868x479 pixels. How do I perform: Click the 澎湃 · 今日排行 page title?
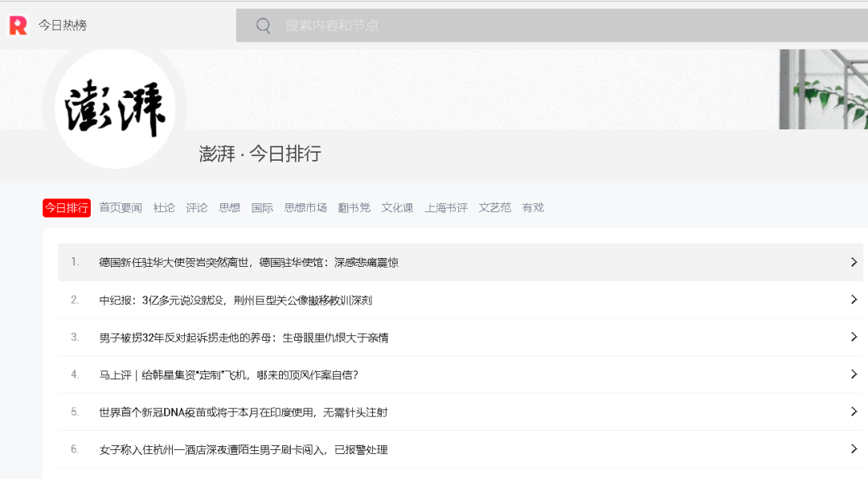pyautogui.click(x=260, y=154)
